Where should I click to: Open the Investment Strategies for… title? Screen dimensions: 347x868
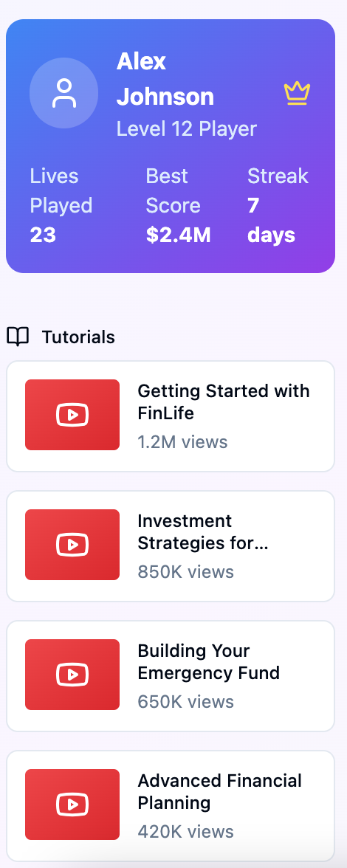203,532
